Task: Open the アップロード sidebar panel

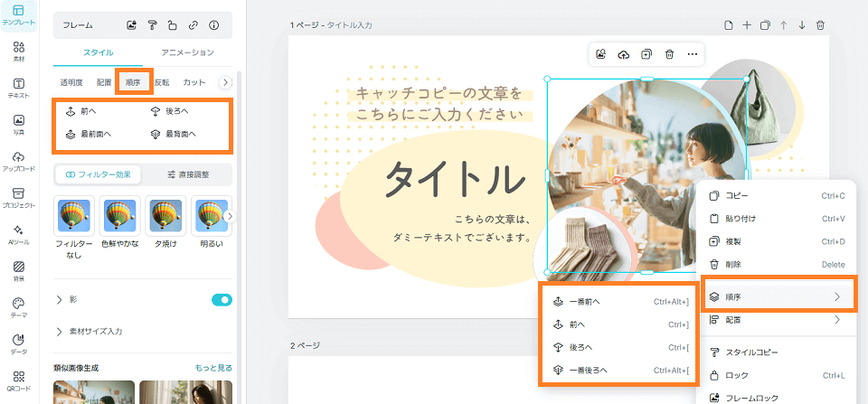Action: click(x=19, y=161)
